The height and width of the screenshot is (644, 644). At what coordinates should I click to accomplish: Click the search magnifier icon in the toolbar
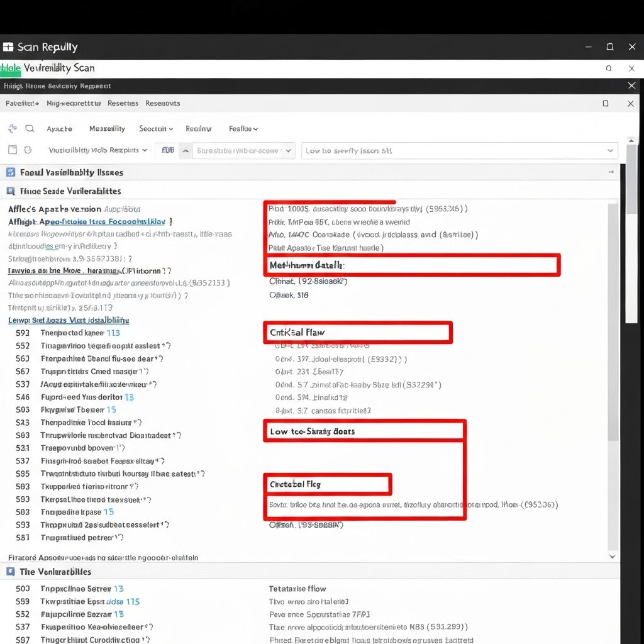pos(30,129)
